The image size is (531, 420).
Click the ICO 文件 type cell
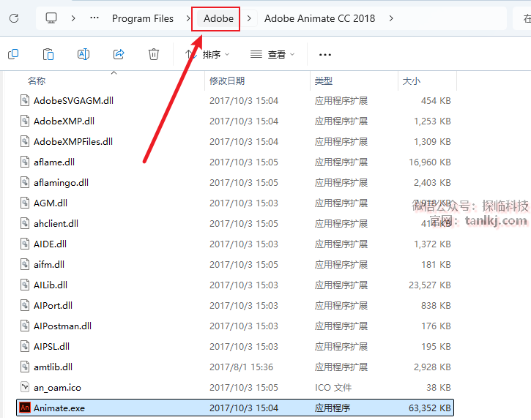point(333,387)
